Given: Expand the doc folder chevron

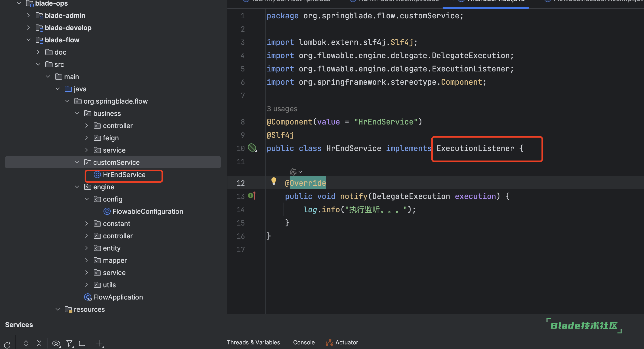Looking at the screenshot, I should point(38,52).
